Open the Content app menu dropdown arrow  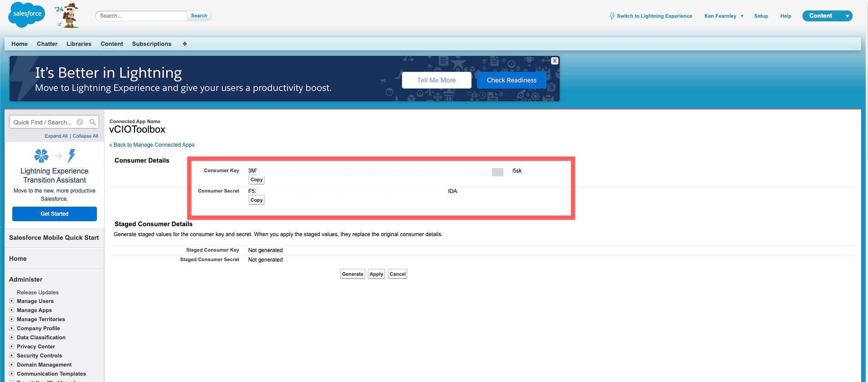pos(847,16)
